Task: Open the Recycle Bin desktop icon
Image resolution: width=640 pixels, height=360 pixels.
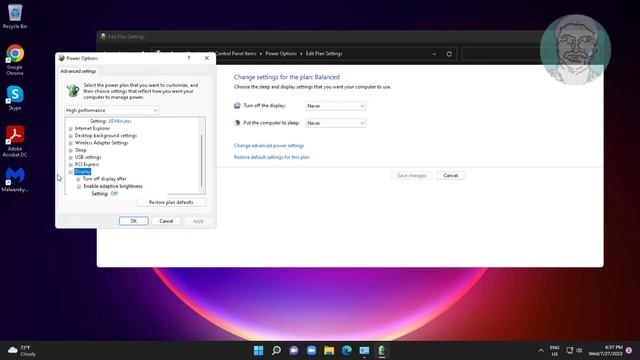Action: point(15,16)
